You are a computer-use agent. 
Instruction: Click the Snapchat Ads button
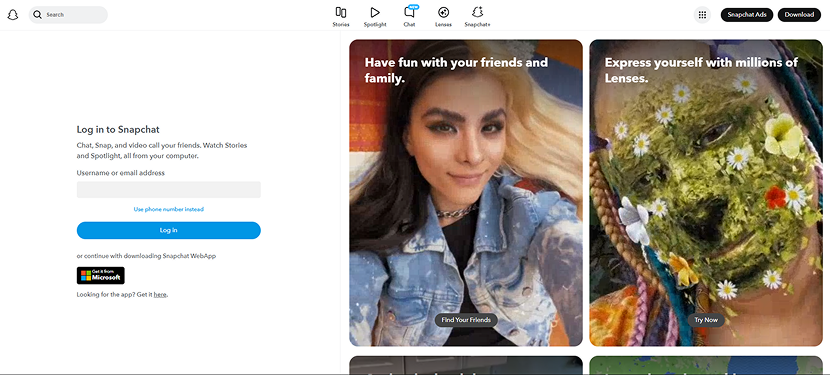747,15
